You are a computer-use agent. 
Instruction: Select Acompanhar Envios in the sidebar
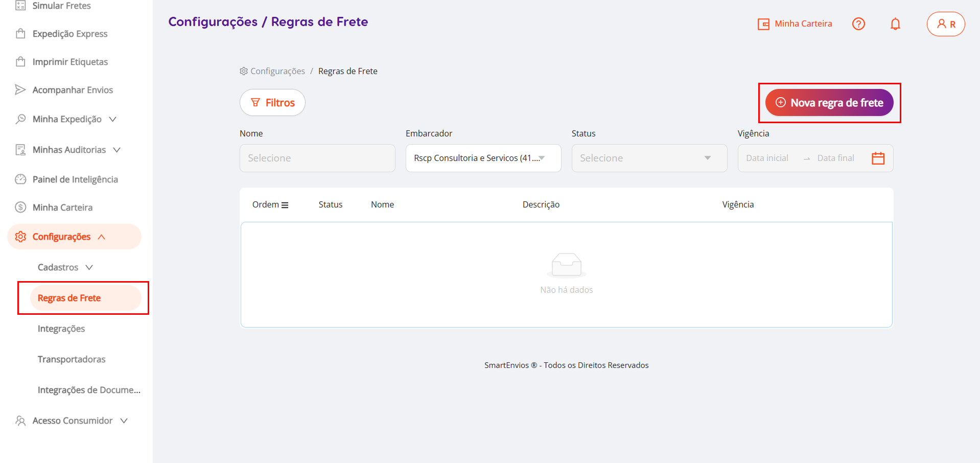click(x=73, y=90)
